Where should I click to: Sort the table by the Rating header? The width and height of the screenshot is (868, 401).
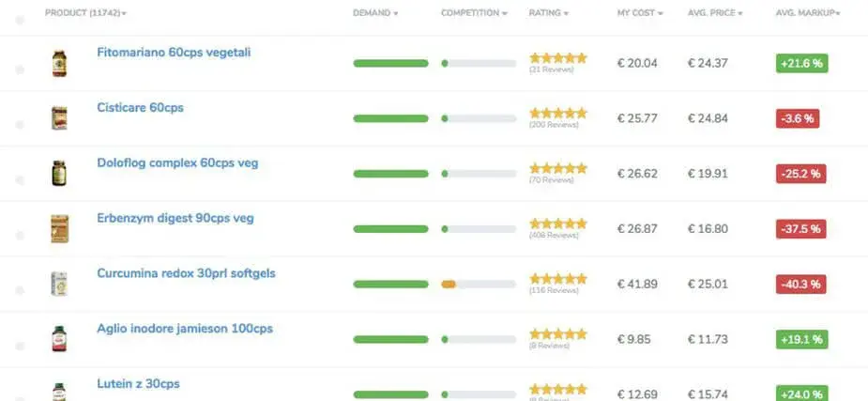[x=549, y=13]
